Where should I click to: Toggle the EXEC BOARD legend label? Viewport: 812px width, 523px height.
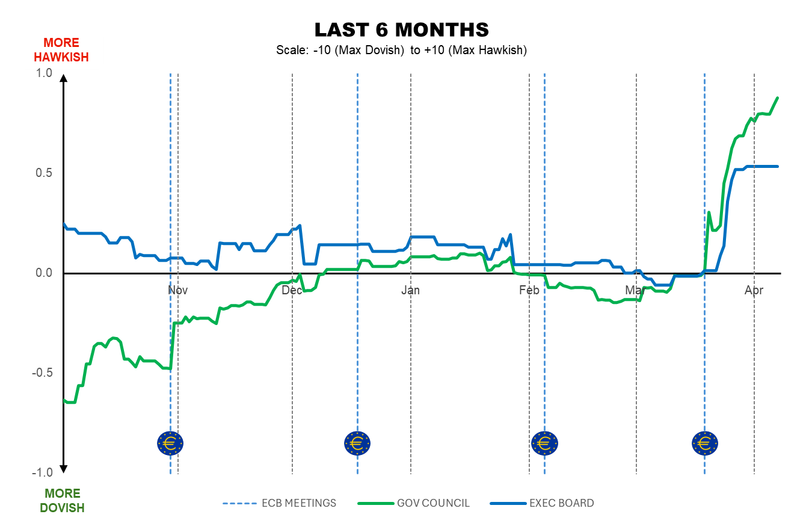point(561,503)
